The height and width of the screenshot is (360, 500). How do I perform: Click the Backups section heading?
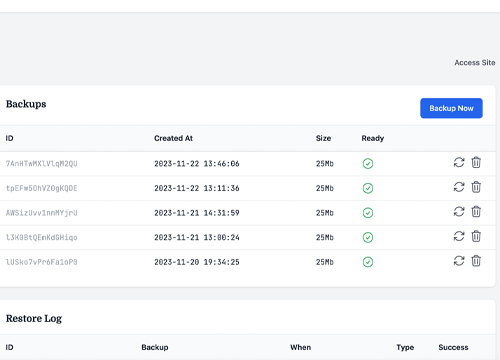click(26, 104)
